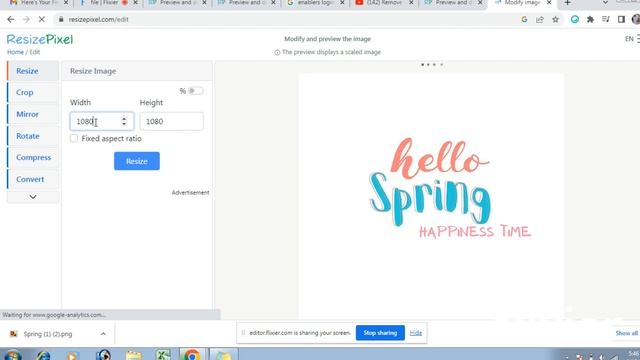Check the Fixed aspect ratio checkbox
Screen dimensions: 640x360
[x=74, y=138]
